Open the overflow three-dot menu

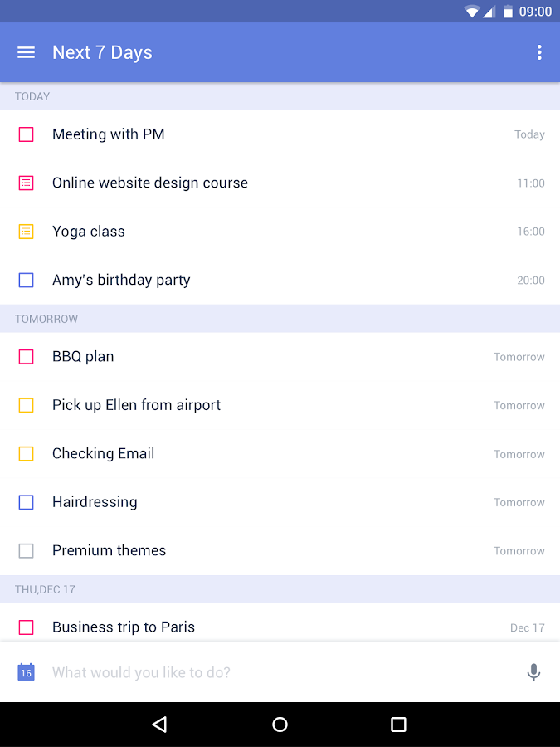click(539, 52)
